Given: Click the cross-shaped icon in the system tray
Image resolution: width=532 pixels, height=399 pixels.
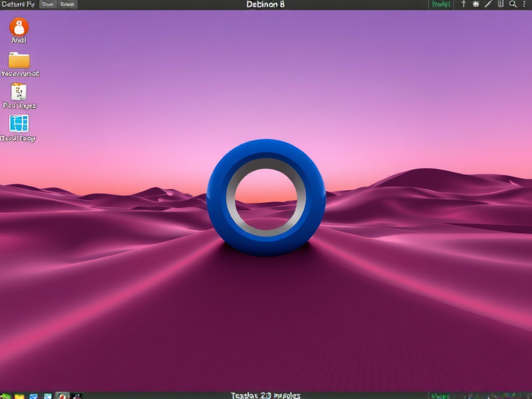Looking at the screenshot, I should [x=464, y=5].
